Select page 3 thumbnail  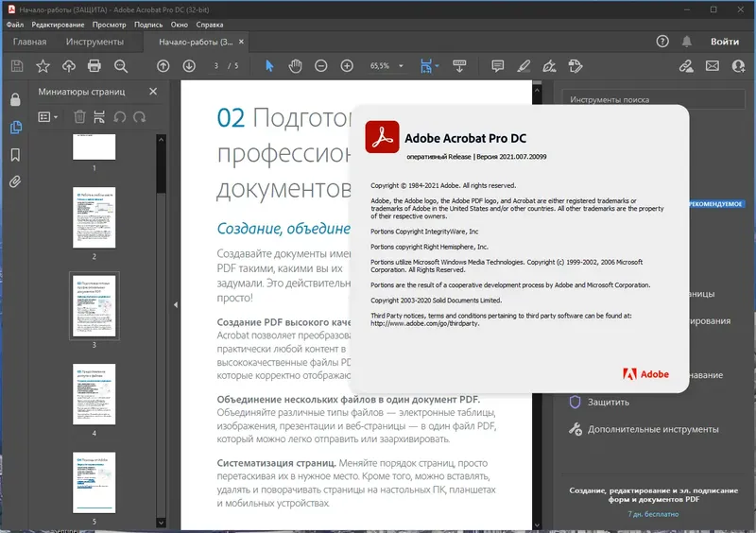coord(94,306)
